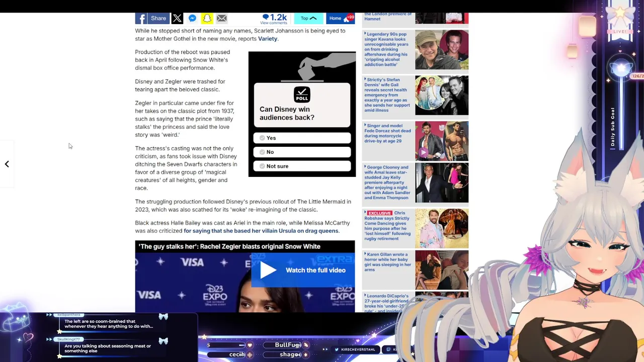The width and height of the screenshot is (644, 362).
Task: Open Stefan Dennis story thumbnail
Action: click(442, 95)
